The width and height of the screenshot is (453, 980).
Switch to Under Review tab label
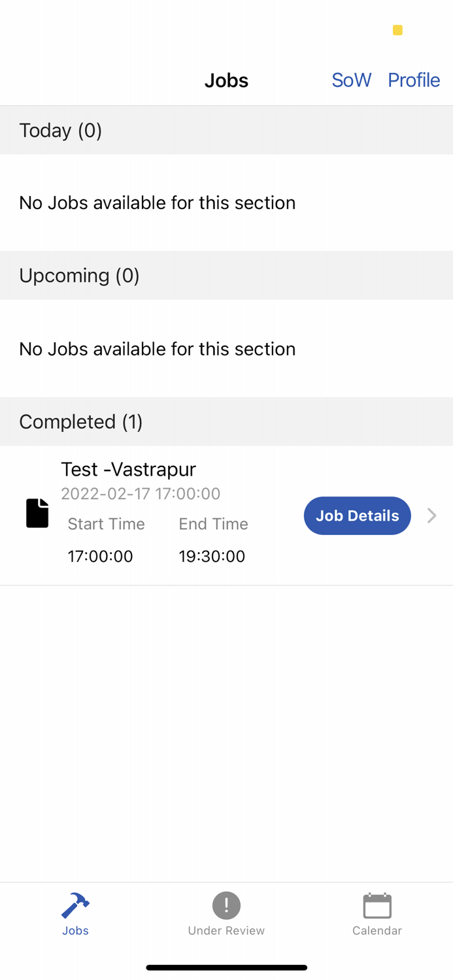226,930
